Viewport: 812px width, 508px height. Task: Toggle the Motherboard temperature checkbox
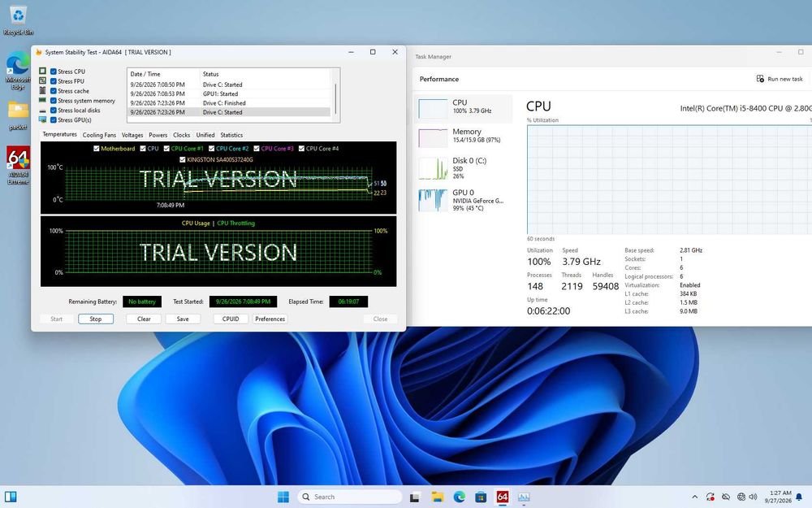point(97,148)
